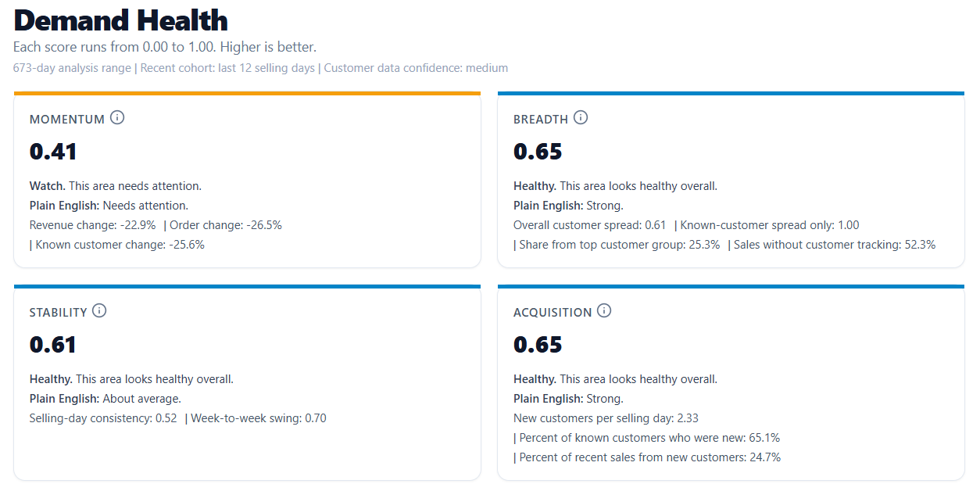
Task: Show info for the Acquisition score
Action: (604, 310)
